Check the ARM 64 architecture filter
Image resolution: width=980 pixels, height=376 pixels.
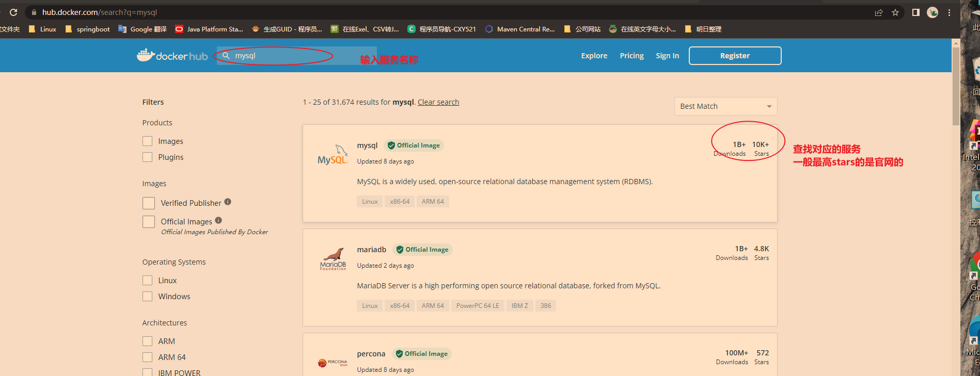coord(148,357)
